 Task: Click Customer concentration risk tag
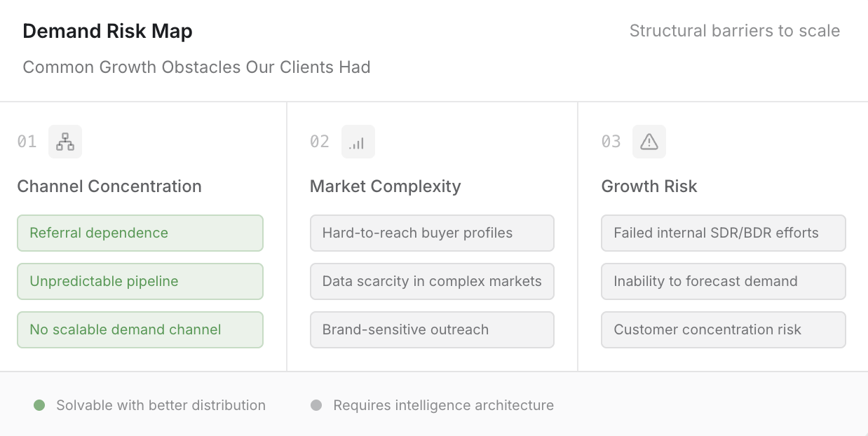click(723, 329)
